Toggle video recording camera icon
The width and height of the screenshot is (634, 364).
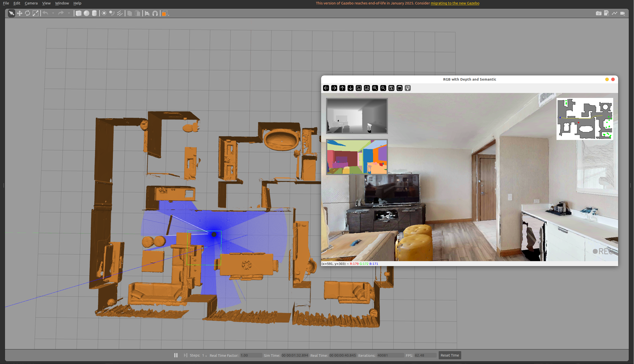623,13
